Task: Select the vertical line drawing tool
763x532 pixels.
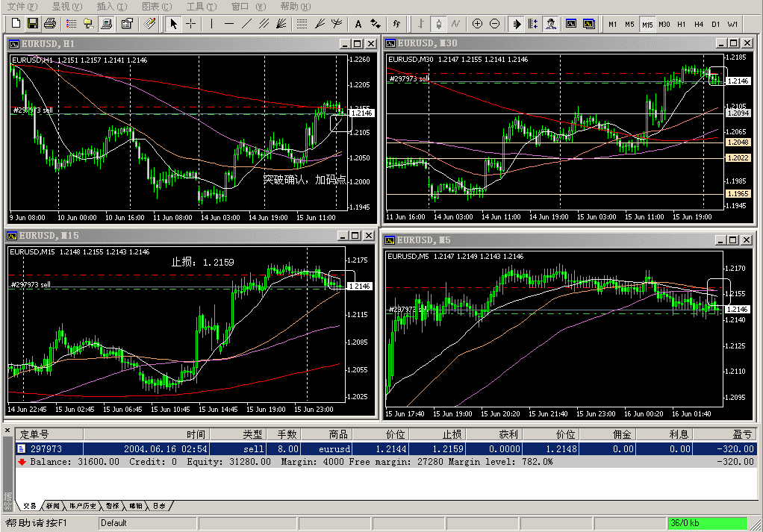Action: pyautogui.click(x=212, y=24)
